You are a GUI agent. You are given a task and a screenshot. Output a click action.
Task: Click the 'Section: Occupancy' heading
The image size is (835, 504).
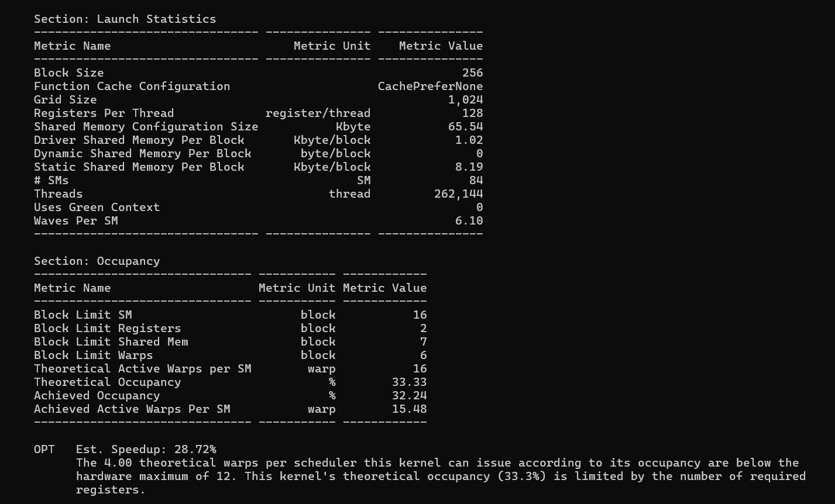[x=97, y=261]
